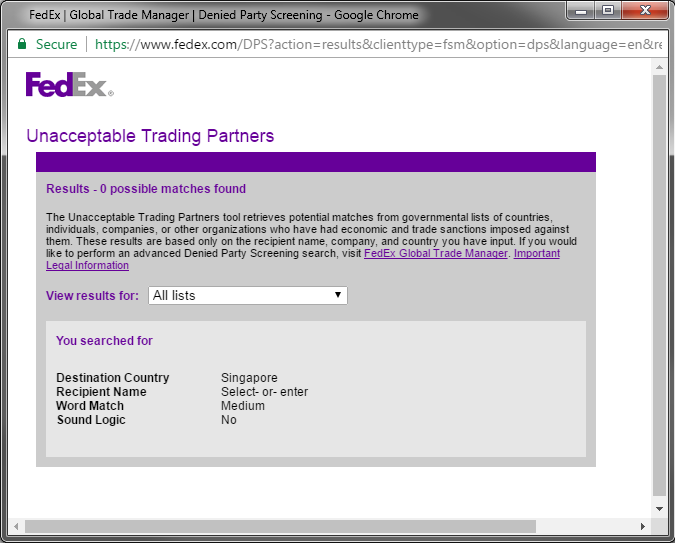Image resolution: width=675 pixels, height=543 pixels.
Task: Maximize the Chrome window
Action: (x=608, y=11)
